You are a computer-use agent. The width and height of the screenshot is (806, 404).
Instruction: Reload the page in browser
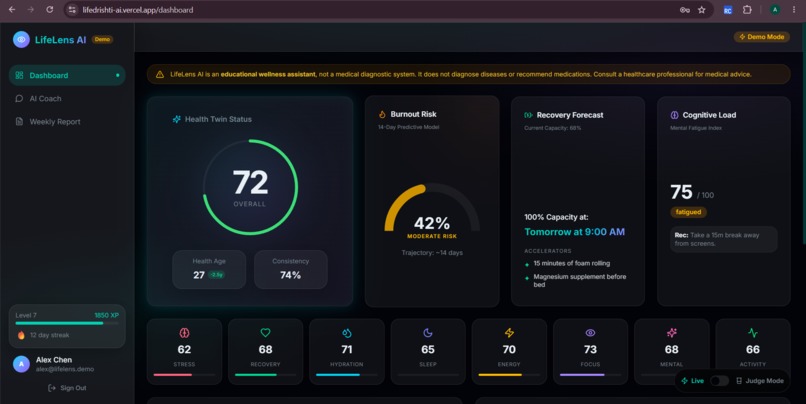click(49, 9)
